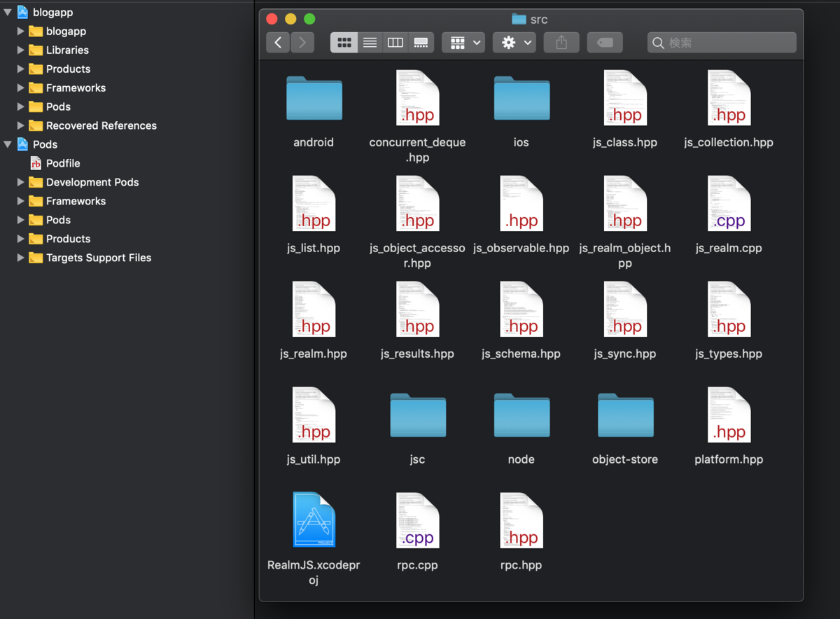Select js_realm_object.hpp file icon
Screen dimensions: 840x619
(625, 204)
